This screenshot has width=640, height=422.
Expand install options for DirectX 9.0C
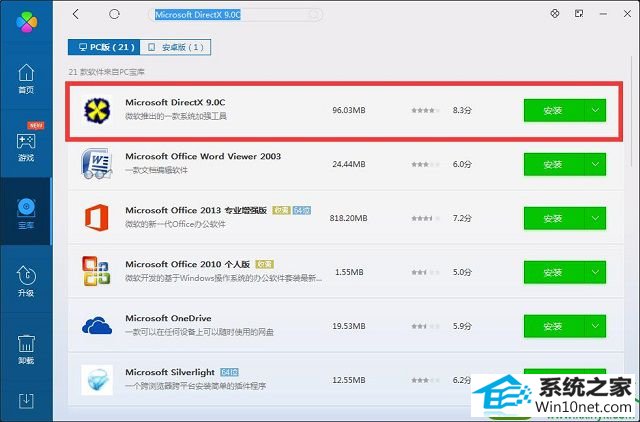coord(596,111)
